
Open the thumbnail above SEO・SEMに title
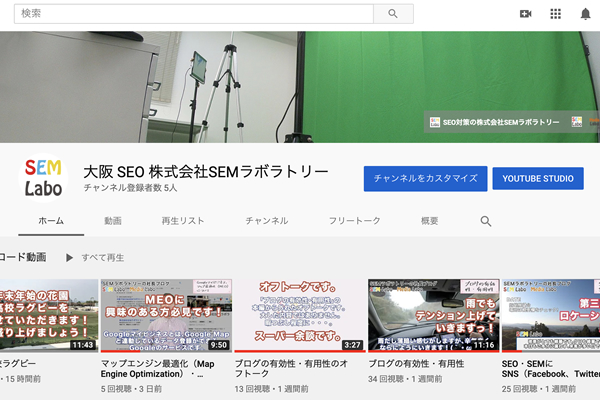(x=551, y=315)
